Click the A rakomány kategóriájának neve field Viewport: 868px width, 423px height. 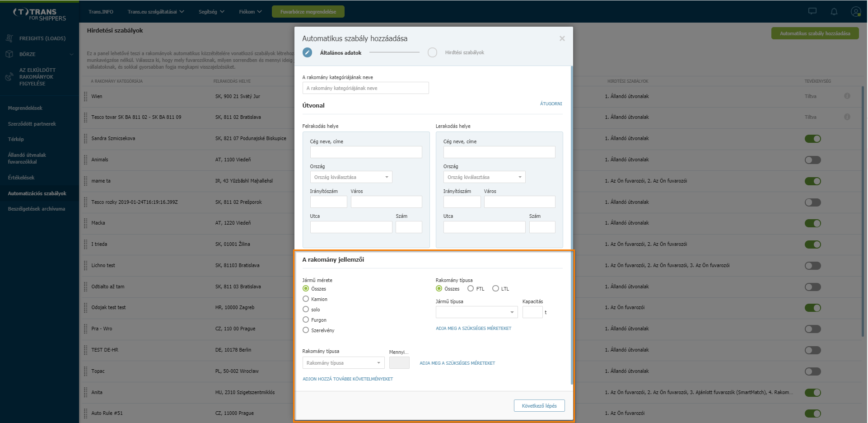(365, 88)
